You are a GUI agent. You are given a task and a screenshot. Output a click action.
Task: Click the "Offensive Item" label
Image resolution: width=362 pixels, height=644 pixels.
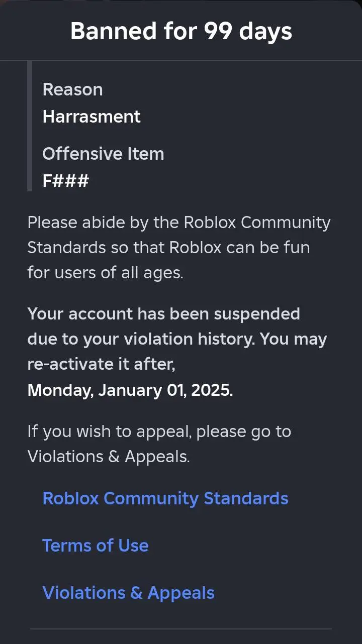click(x=103, y=154)
